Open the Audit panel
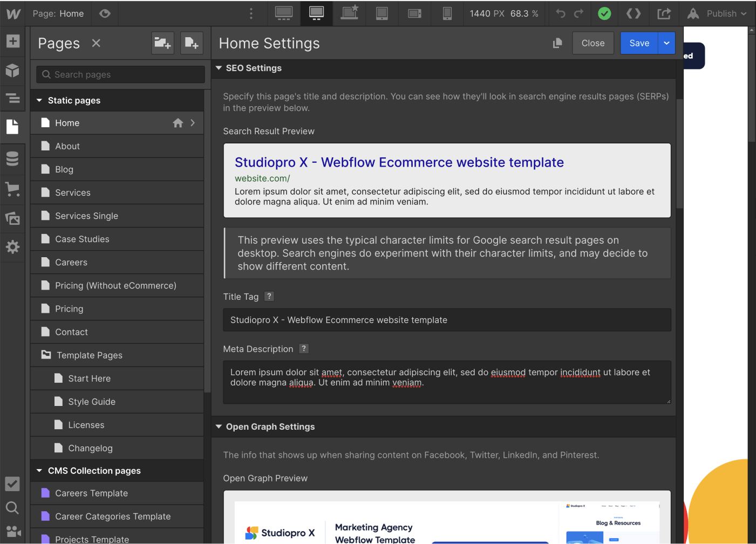Viewport: 756px width, 544px height. coord(12,484)
